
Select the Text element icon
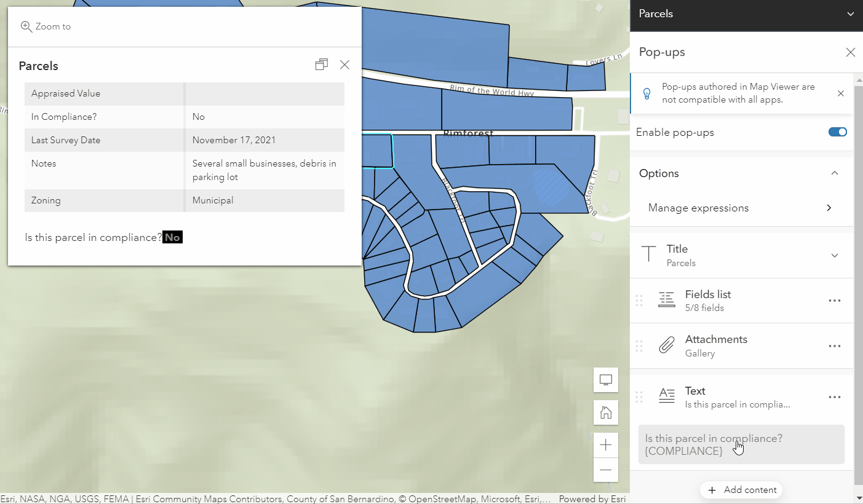click(x=666, y=396)
